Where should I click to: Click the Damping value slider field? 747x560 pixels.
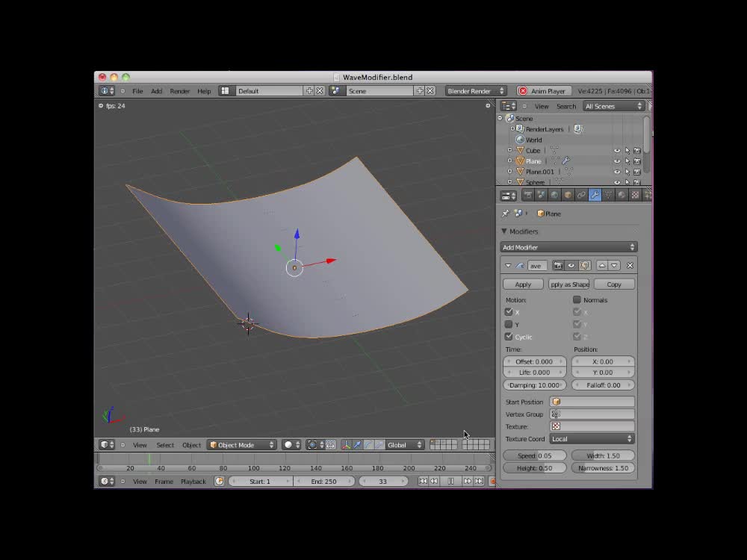pos(534,385)
